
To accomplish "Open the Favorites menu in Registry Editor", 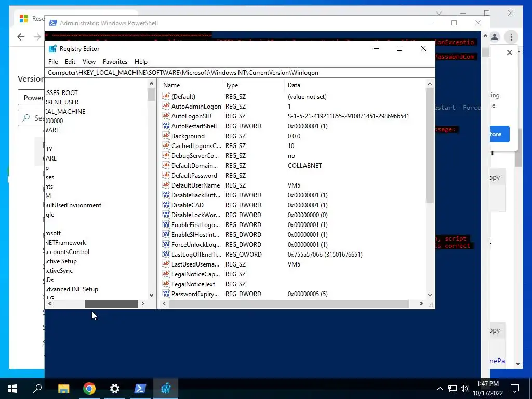I will click(x=115, y=62).
